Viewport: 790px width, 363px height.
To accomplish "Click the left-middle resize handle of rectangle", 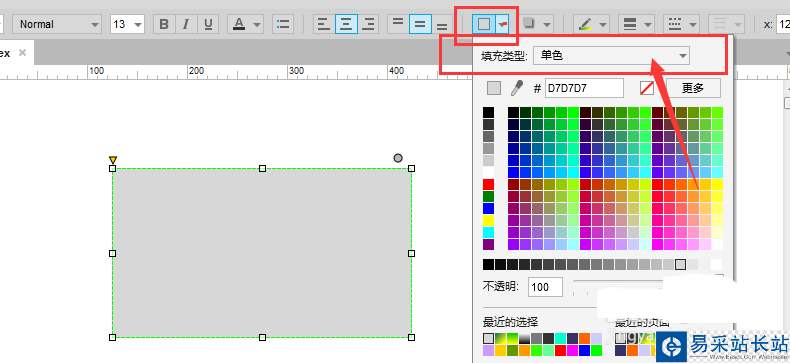I will click(112, 253).
